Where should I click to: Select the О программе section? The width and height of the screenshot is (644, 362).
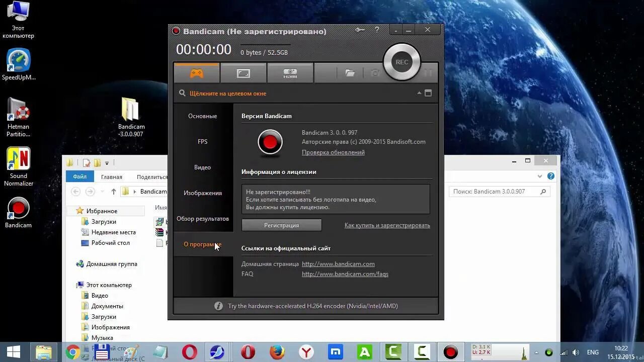point(203,244)
